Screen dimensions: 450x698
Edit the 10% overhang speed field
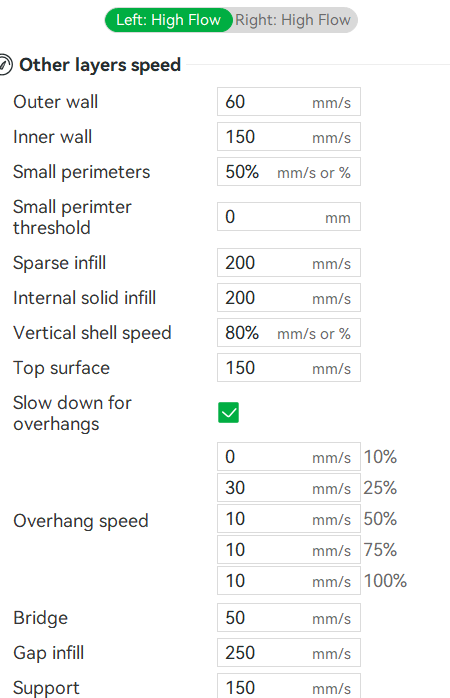(x=289, y=457)
